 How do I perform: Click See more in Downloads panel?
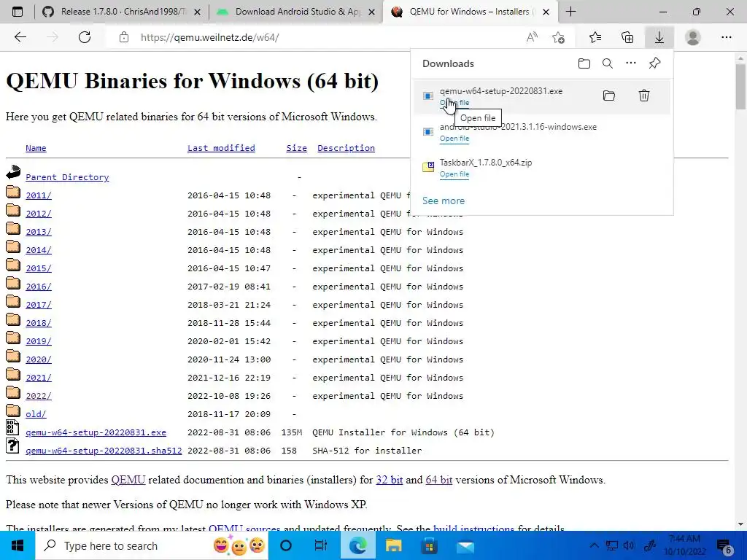(x=444, y=201)
